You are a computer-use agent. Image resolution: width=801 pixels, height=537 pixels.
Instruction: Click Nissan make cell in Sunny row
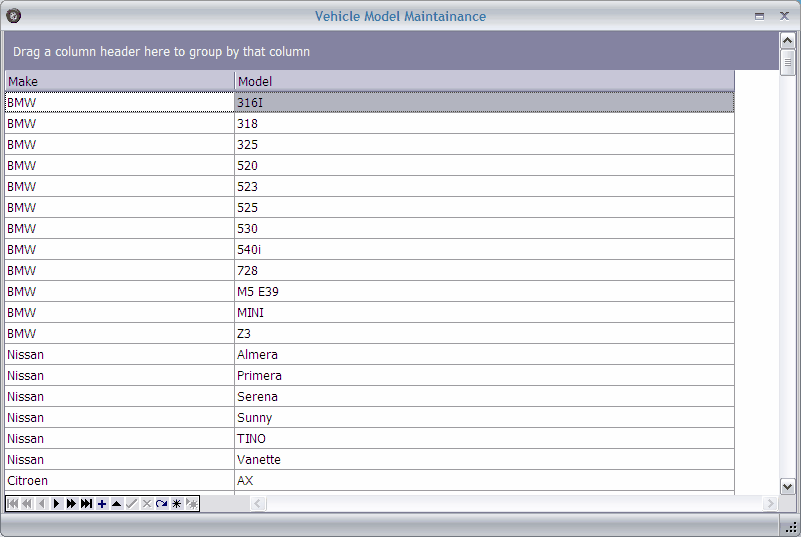120,417
